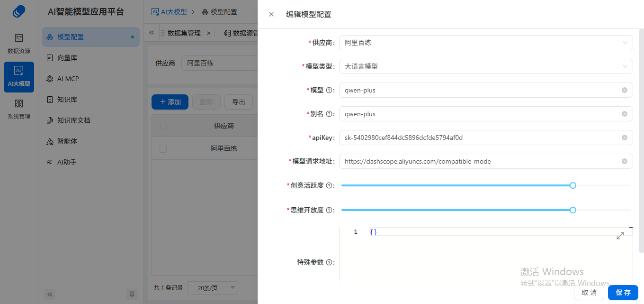The width and height of the screenshot is (644, 304).
Task: Open 智能体 sidebar menu item
Action: [x=91, y=141]
